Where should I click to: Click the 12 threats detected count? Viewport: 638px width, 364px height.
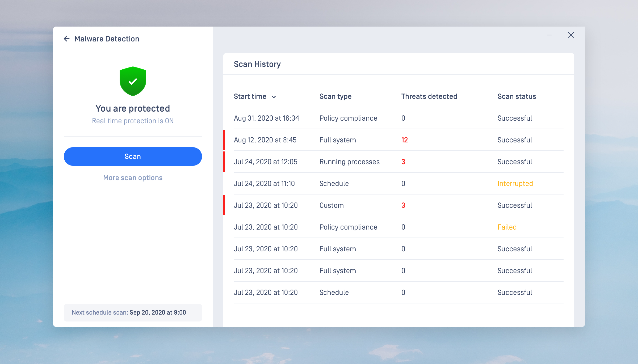coord(404,140)
